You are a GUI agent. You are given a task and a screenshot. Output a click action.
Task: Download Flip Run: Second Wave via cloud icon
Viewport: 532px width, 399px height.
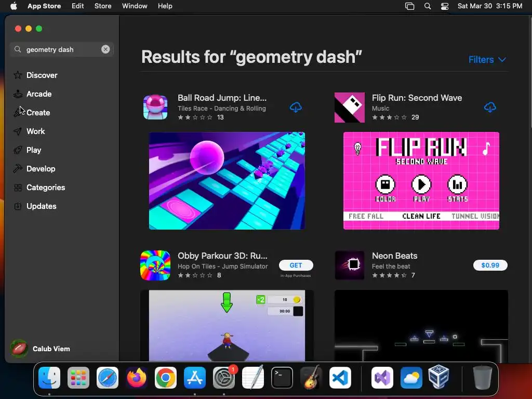[x=490, y=108]
